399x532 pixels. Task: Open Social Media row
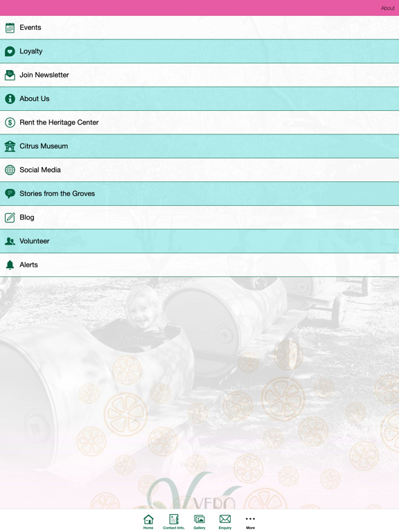click(x=199, y=170)
